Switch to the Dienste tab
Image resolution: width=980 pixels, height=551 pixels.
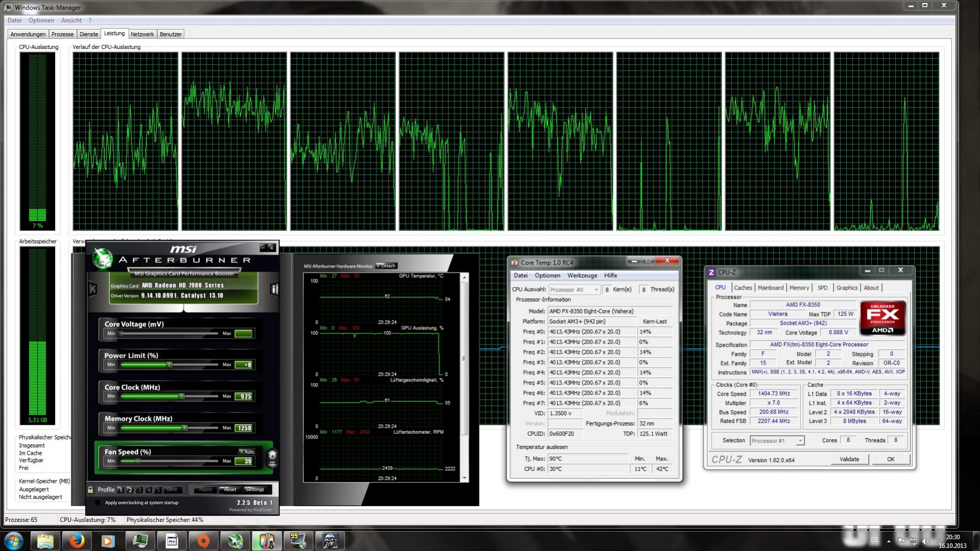pos(89,34)
